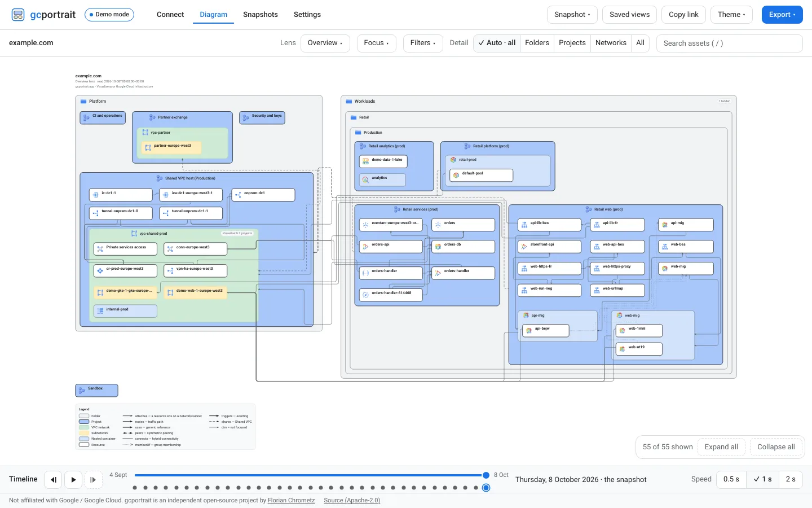Click the gcportrait logo icon
Image resolution: width=812 pixels, height=508 pixels.
pyautogui.click(x=18, y=15)
